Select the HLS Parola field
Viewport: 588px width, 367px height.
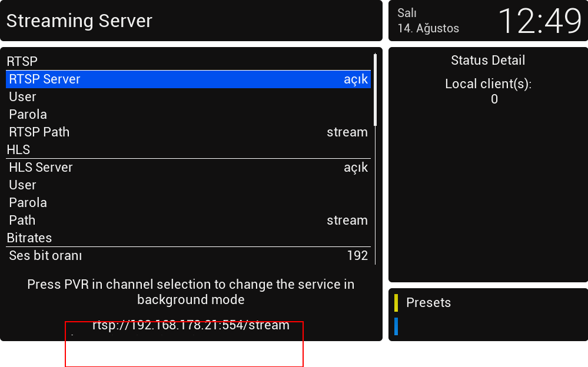[x=188, y=203]
